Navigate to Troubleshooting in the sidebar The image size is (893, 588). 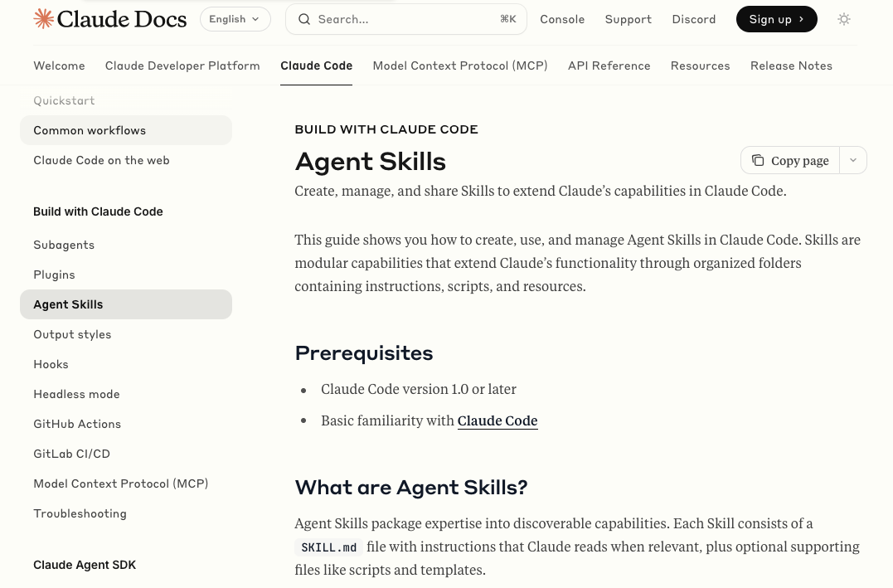tap(80, 513)
